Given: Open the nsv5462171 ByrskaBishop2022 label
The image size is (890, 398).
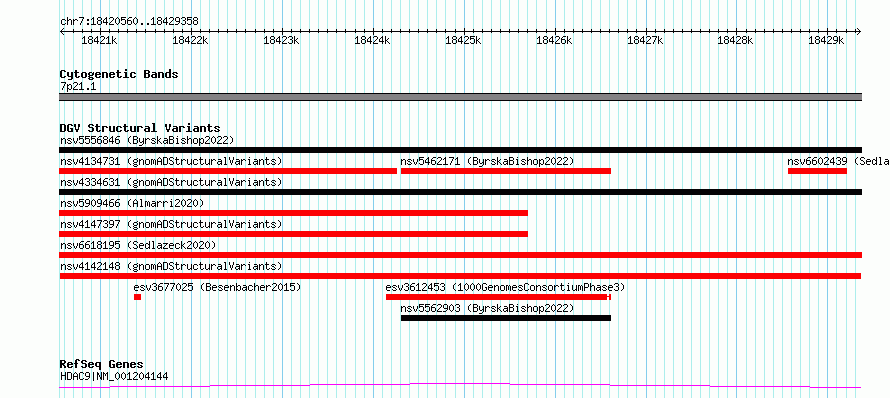Looking at the screenshot, I should point(488,161).
